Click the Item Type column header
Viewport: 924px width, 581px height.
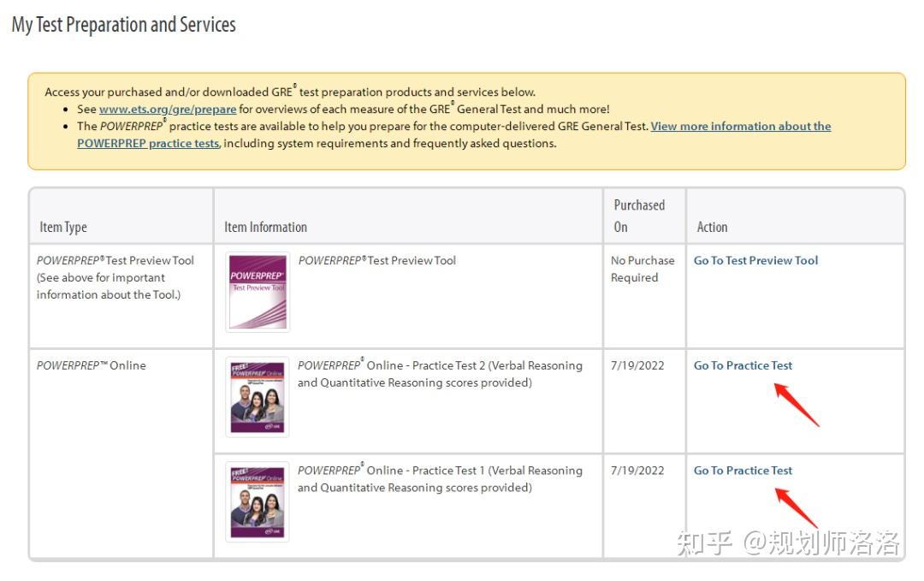[63, 228]
